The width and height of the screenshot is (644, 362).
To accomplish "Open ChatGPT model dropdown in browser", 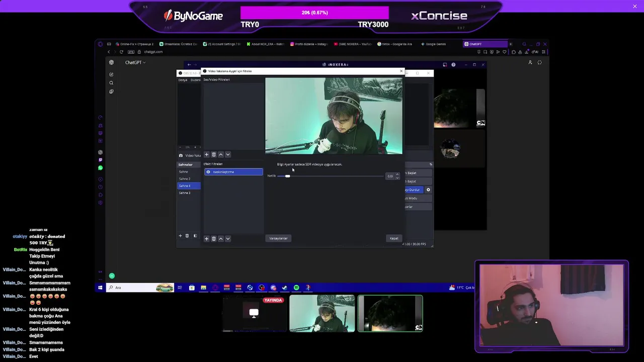I will tap(135, 62).
